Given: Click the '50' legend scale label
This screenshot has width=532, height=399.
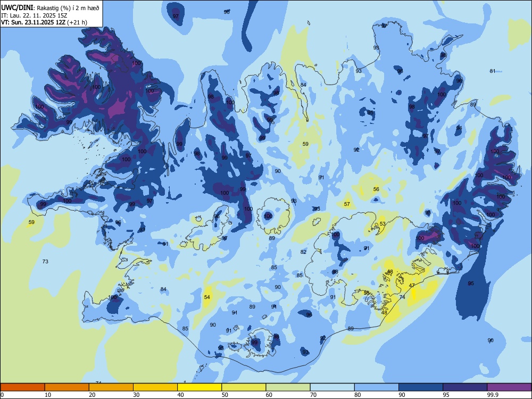Looking at the screenshot, I should [225, 395].
